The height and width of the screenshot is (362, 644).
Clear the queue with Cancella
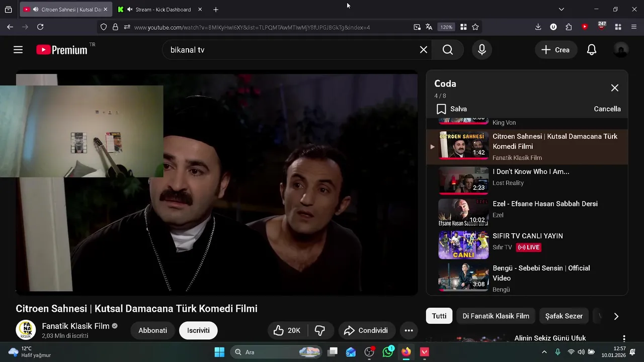coord(607,109)
